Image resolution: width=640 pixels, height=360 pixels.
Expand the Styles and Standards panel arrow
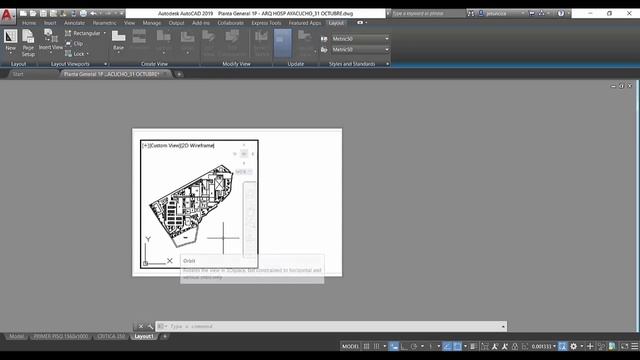click(387, 64)
